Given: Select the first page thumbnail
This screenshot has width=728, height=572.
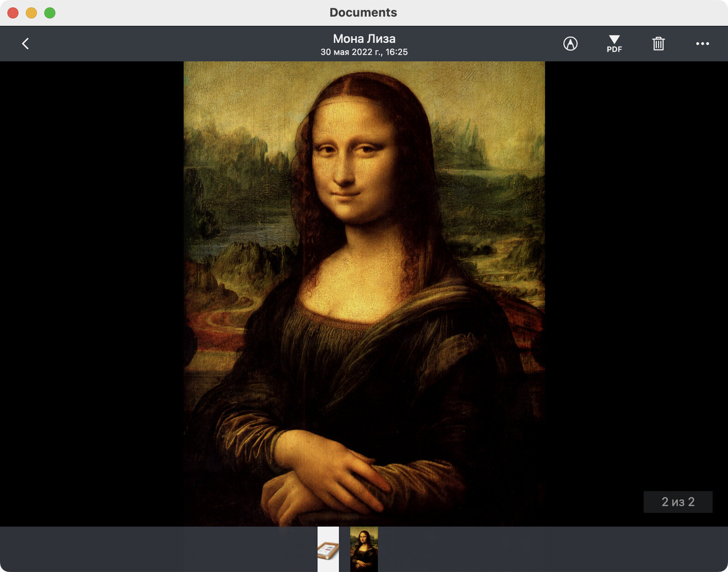Looking at the screenshot, I should click(x=328, y=549).
